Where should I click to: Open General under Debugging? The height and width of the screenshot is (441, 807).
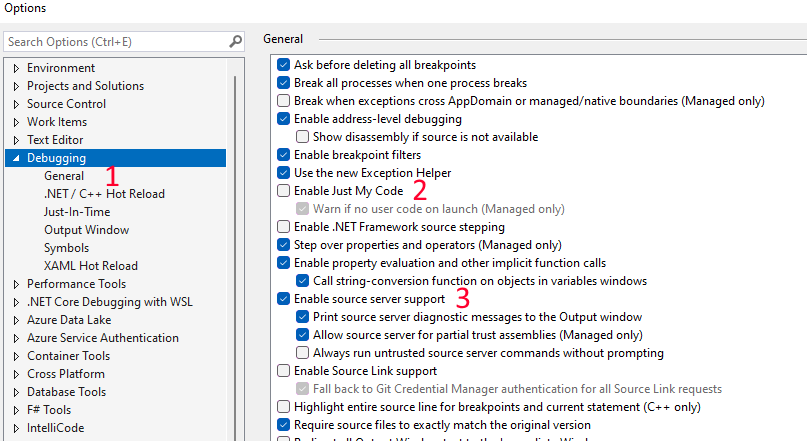(x=64, y=176)
